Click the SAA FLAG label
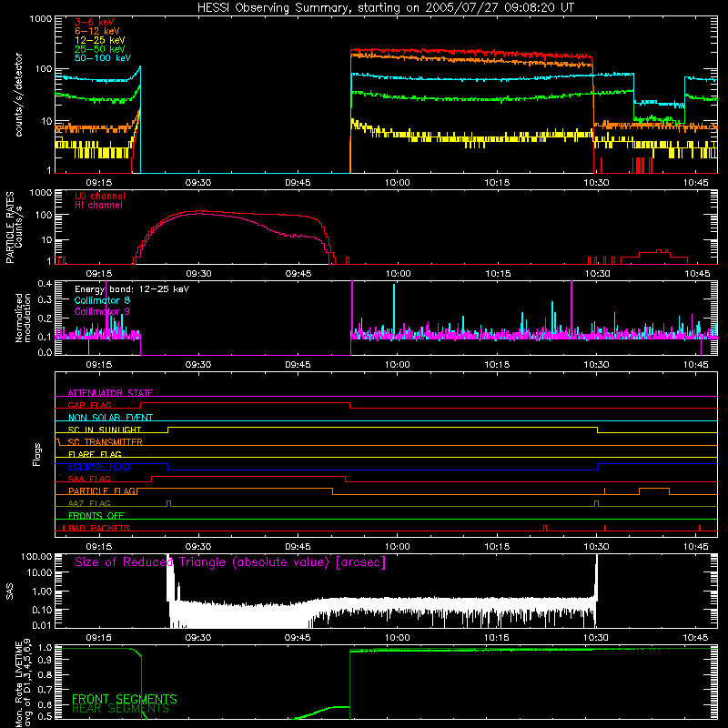Viewport: 728px width, 728px height. point(89,479)
